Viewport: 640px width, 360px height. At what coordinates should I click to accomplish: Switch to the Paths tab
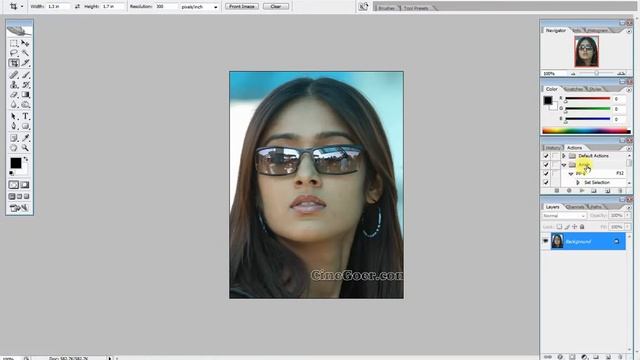(596, 207)
